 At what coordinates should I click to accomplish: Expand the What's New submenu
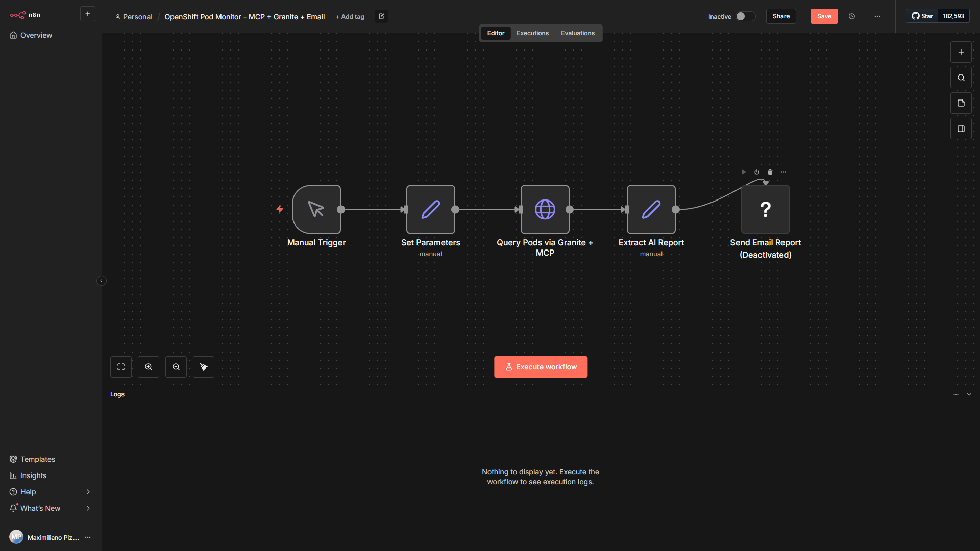click(x=88, y=508)
